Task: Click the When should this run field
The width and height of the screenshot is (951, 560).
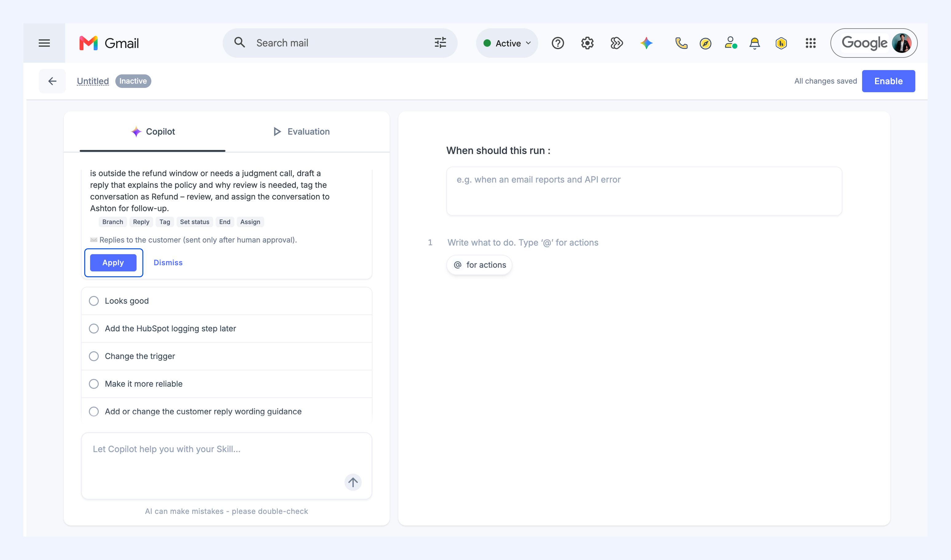Action: point(644,191)
